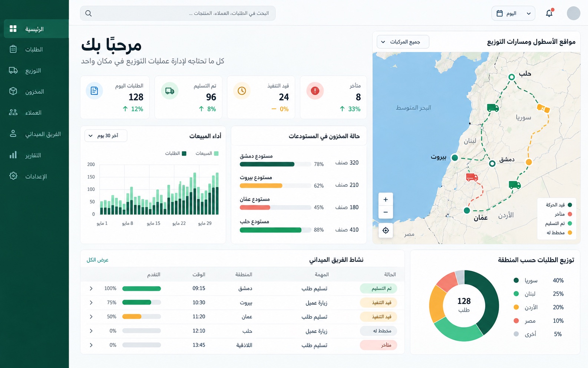
Task: Open the اليوم date dropdown
Action: coord(513,13)
